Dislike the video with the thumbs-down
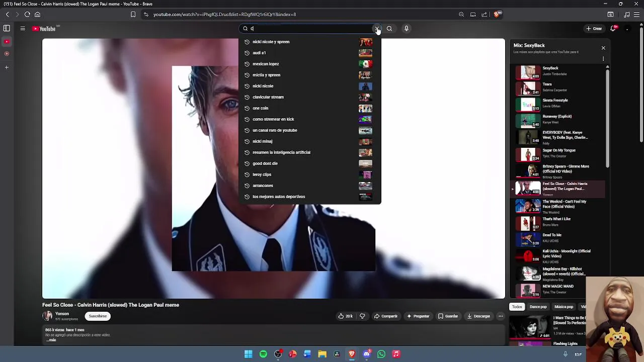Screen dimensions: 644x362 (362, 316)
